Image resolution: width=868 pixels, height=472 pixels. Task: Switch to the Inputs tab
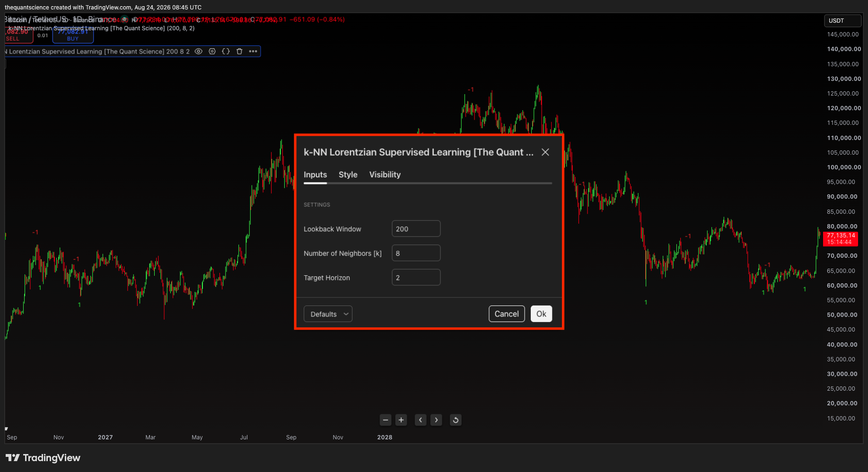[x=315, y=175]
